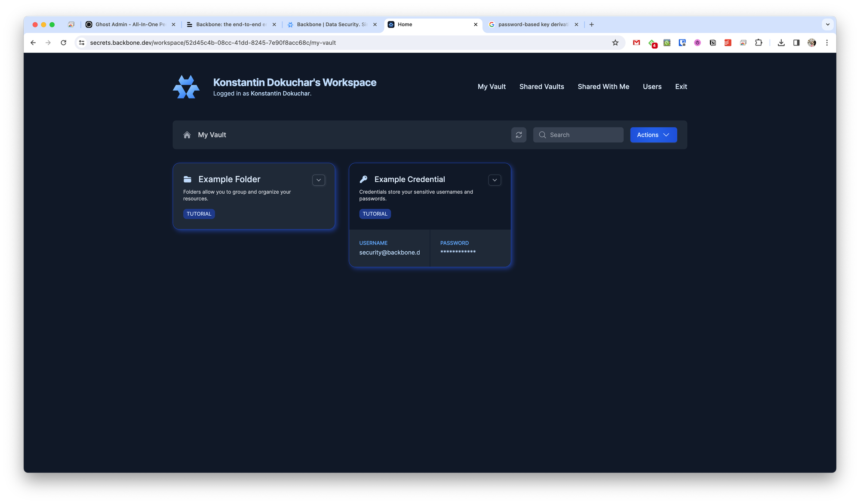Open the Gmail extension icon
860x504 pixels.
(636, 43)
